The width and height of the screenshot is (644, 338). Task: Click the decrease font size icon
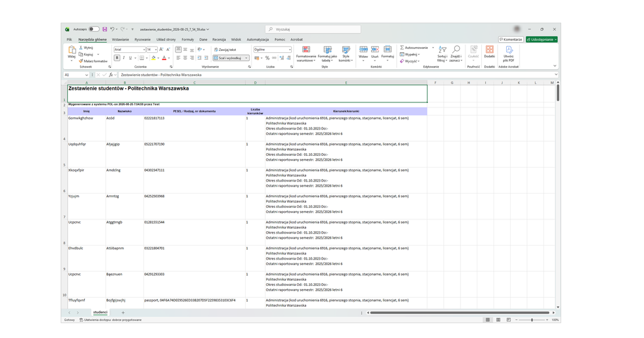[x=168, y=49]
